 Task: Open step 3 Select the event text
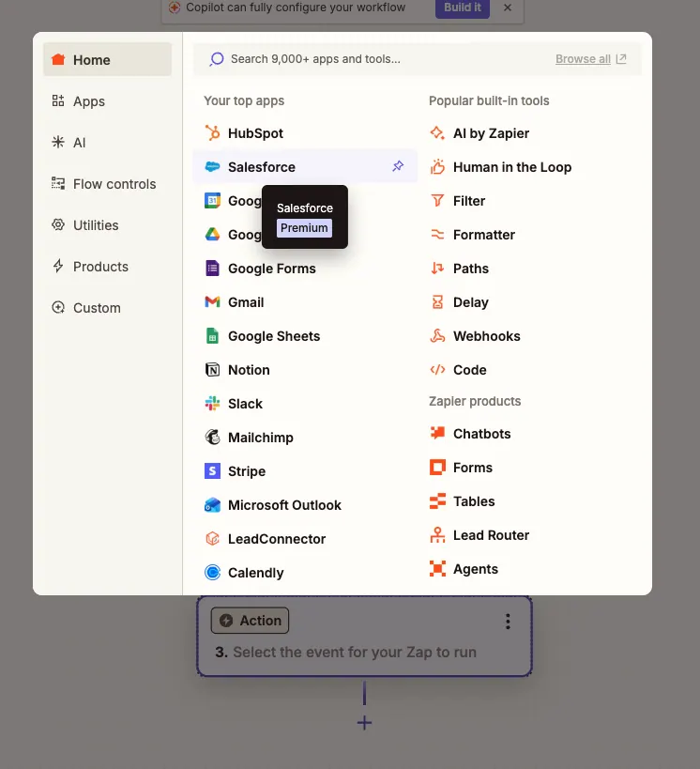(355, 652)
